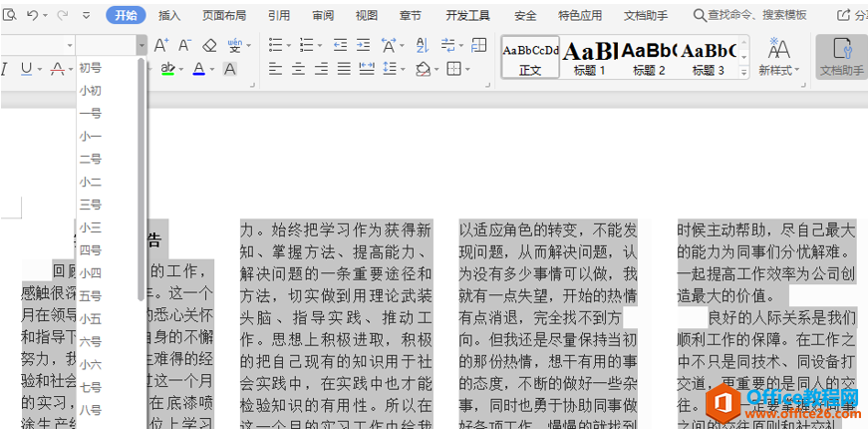
Task: Select font size 小一
Action: tap(91, 137)
